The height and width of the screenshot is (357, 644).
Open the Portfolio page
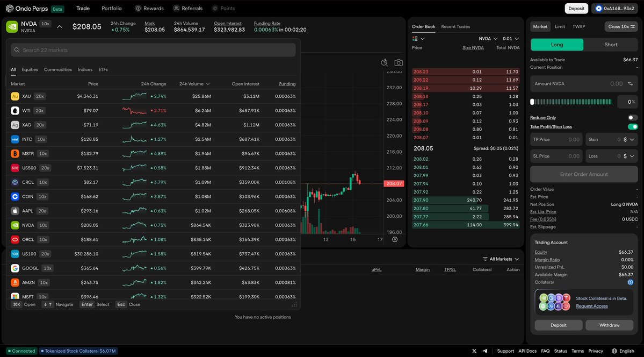click(x=112, y=8)
